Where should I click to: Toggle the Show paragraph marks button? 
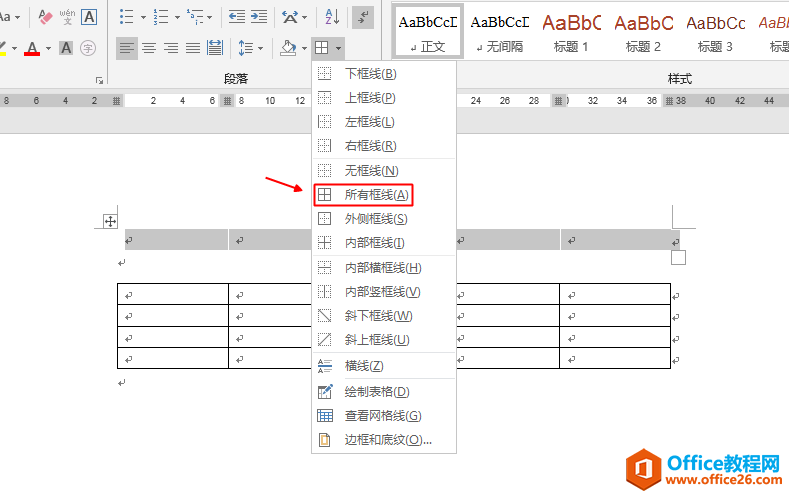363,18
